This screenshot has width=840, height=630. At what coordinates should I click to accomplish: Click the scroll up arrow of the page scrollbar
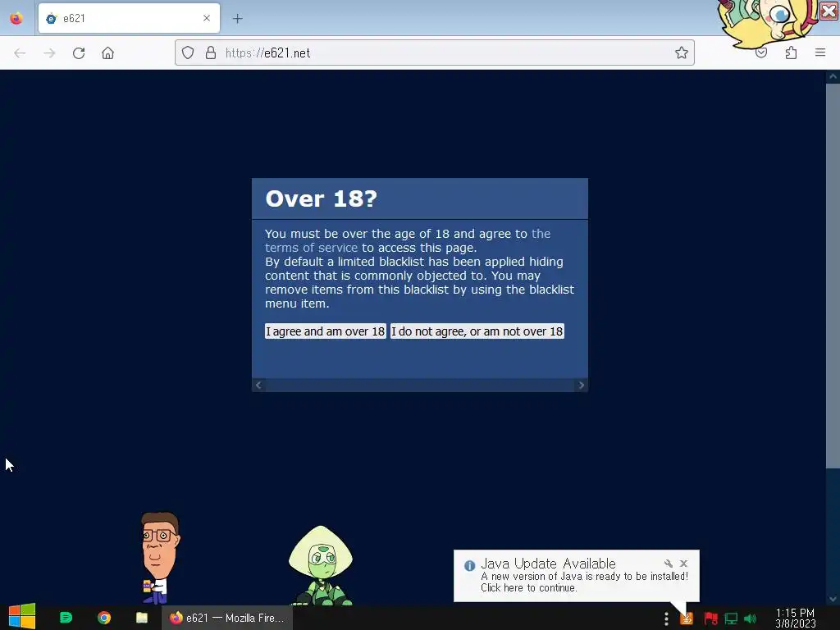pos(833,76)
